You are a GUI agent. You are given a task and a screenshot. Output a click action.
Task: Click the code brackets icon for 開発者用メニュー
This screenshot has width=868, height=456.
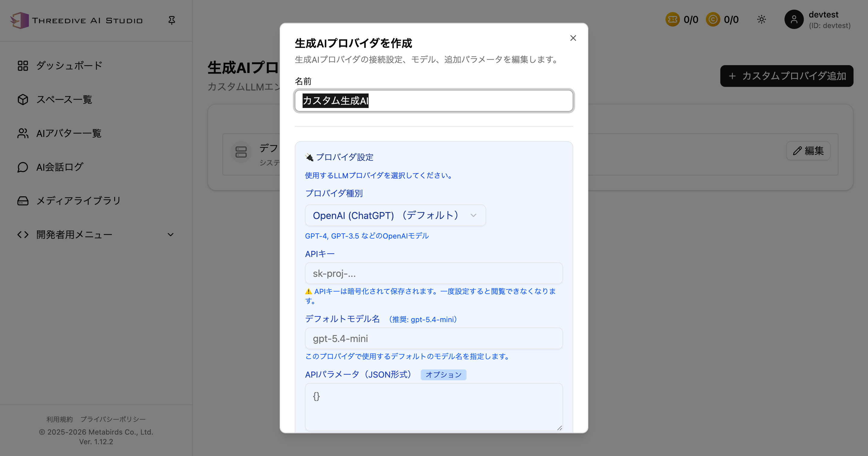23,234
